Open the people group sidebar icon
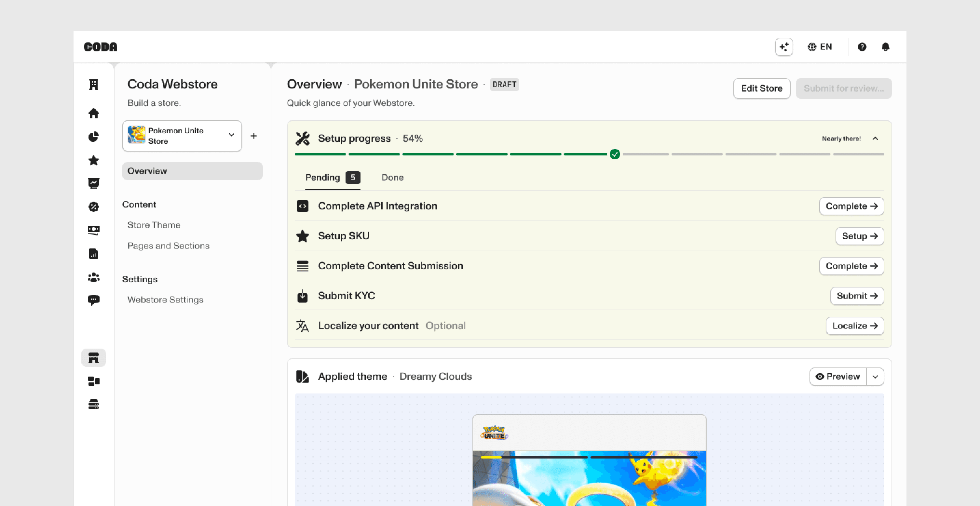This screenshot has width=980, height=506. [x=94, y=277]
